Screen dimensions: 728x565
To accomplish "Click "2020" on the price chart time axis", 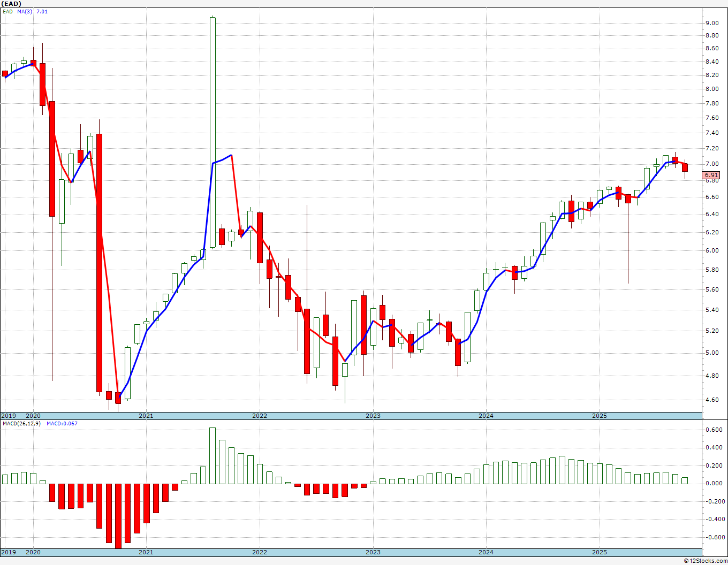I will coord(33,416).
